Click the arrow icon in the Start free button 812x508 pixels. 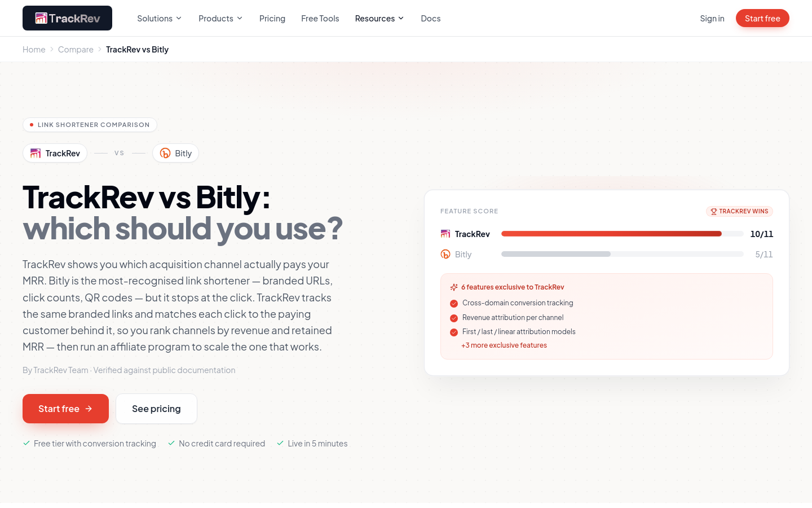coord(89,409)
